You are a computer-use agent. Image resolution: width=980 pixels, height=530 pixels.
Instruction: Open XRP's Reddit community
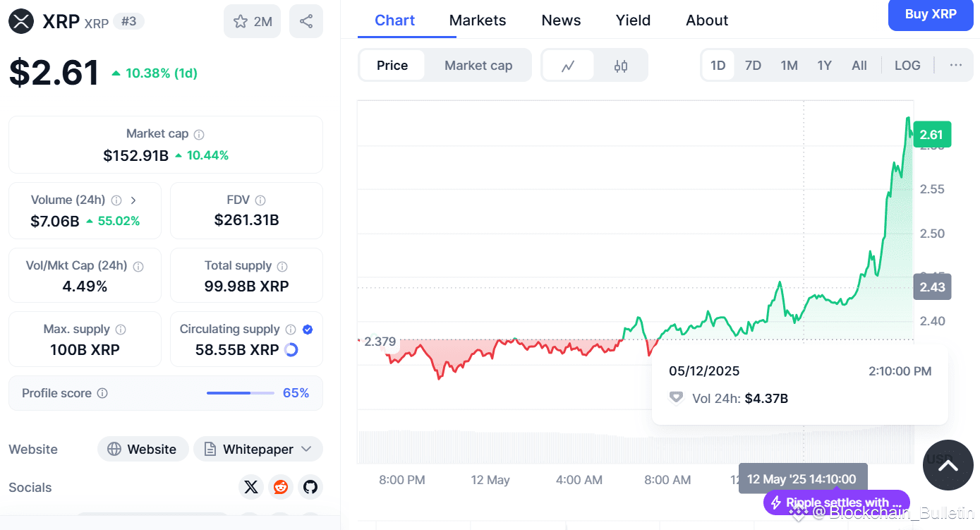(281, 487)
